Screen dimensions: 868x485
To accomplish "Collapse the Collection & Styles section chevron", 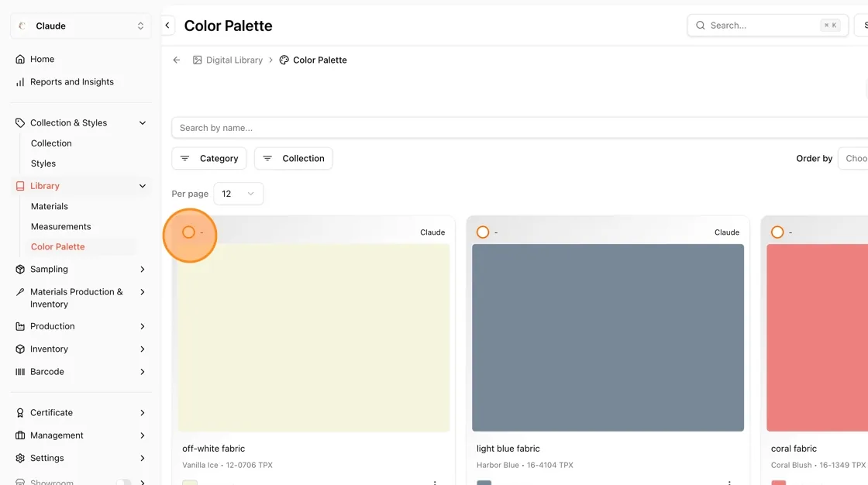I will pos(143,123).
